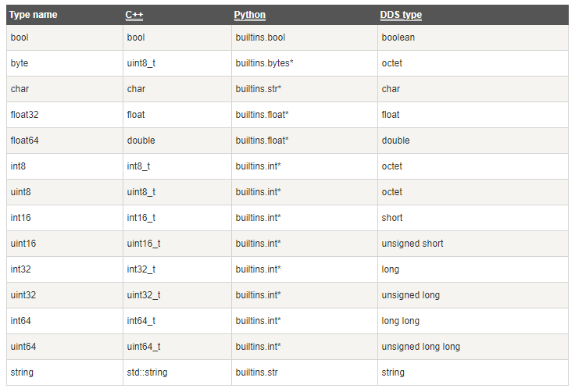
Task: Click the builtins.str* cell
Action: 258,89
